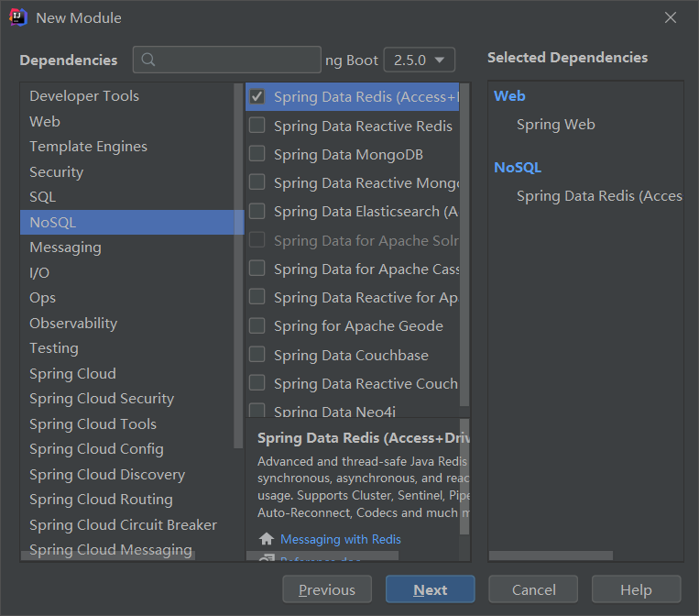Click Web group header in Selected Dependencies
Image resolution: width=699 pixels, height=616 pixels.
(x=509, y=96)
